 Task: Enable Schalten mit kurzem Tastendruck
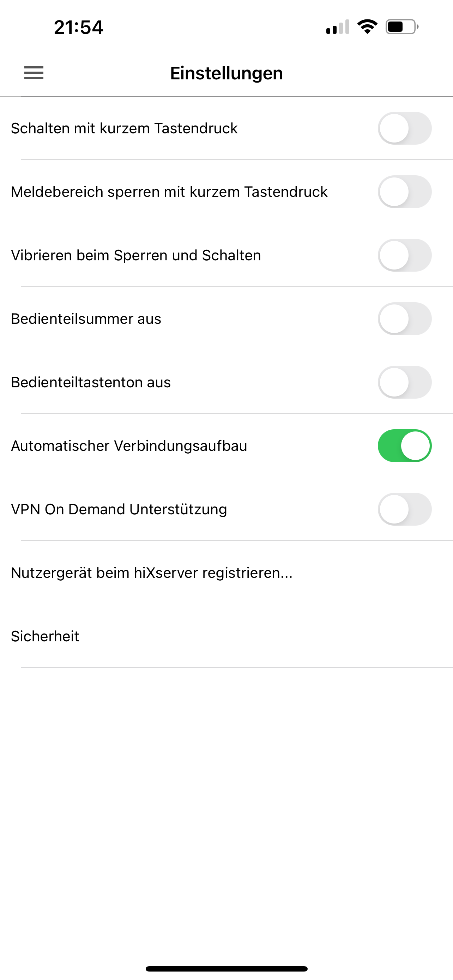coord(404,128)
